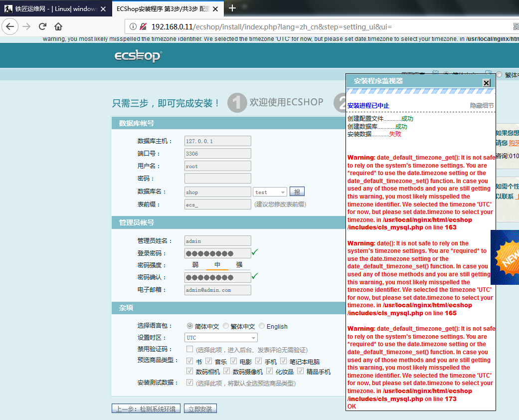Toggle the 书 goods type checkbox

pos(189,361)
